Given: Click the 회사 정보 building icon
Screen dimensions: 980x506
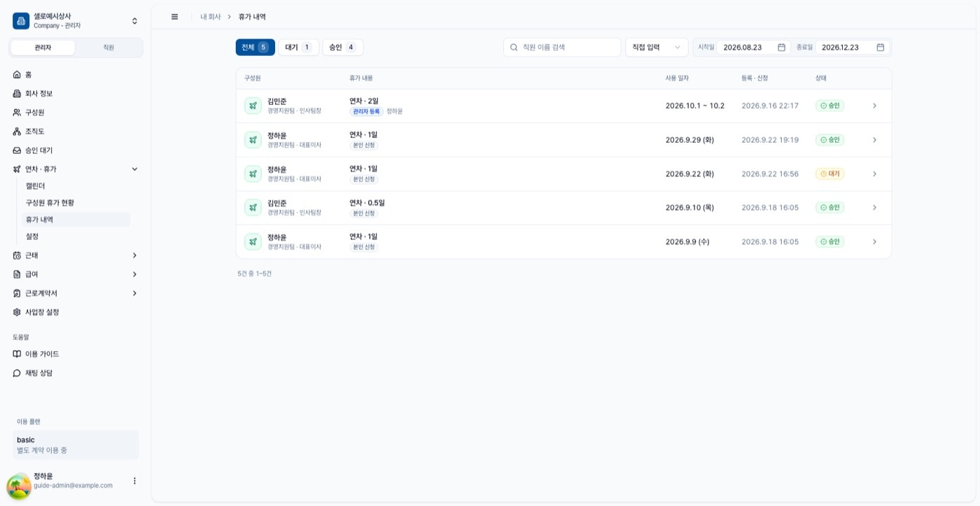Looking at the screenshot, I should coord(17,93).
